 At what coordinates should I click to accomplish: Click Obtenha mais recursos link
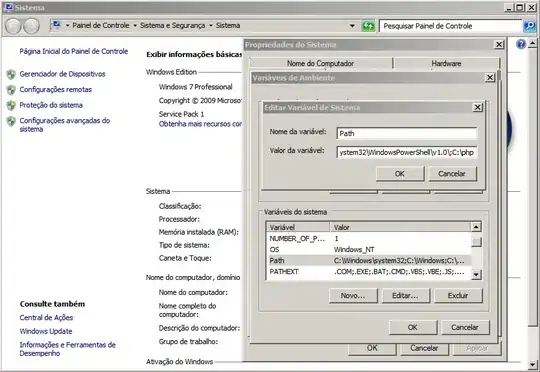pyautogui.click(x=200, y=124)
